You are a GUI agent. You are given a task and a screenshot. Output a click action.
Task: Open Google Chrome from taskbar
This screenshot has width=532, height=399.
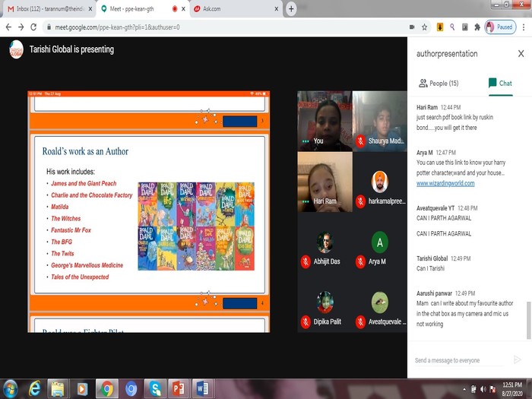click(107, 389)
